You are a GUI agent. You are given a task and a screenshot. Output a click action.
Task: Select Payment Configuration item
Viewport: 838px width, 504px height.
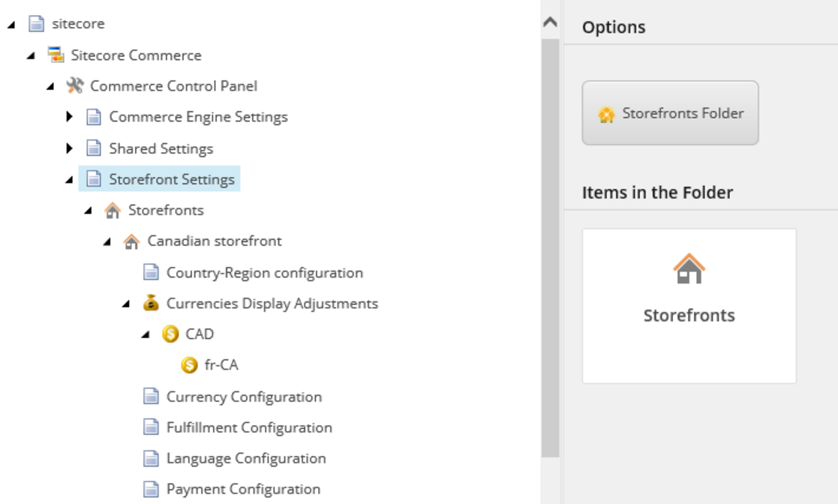point(243,489)
